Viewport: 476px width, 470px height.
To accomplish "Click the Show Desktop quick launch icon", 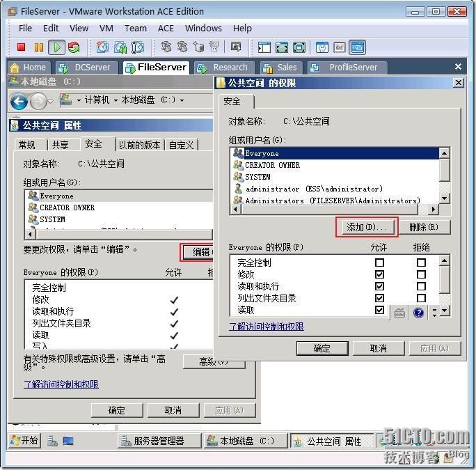I will point(68,441).
